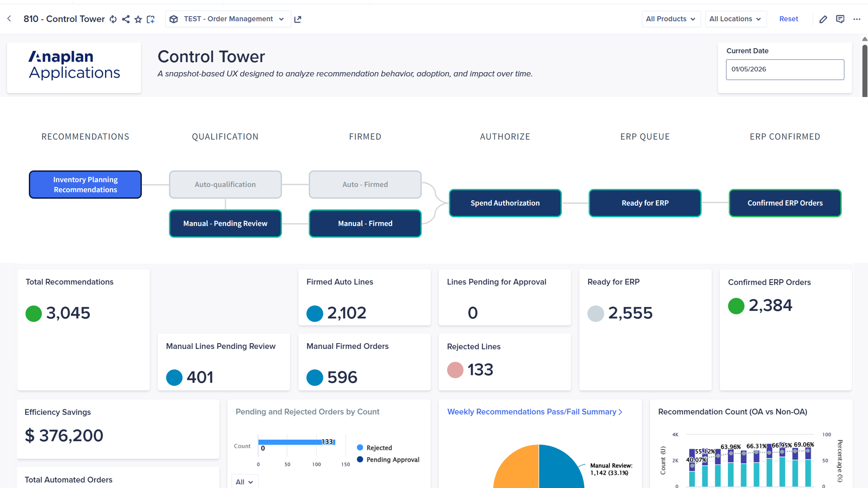Click the back arrow icon
The height and width of the screenshot is (488, 868).
[9, 19]
